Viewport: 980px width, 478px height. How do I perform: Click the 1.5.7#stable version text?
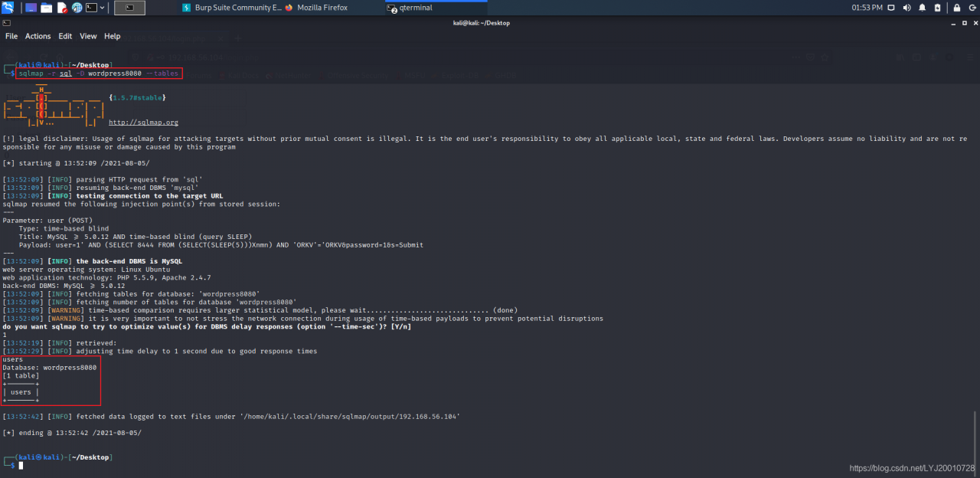(x=138, y=98)
